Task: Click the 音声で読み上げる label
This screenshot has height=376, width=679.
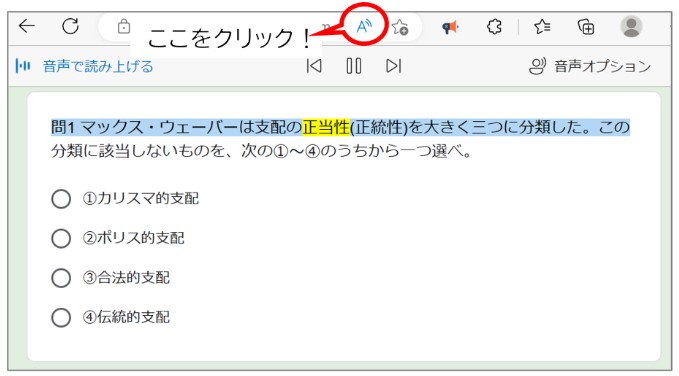Action: click(x=98, y=66)
